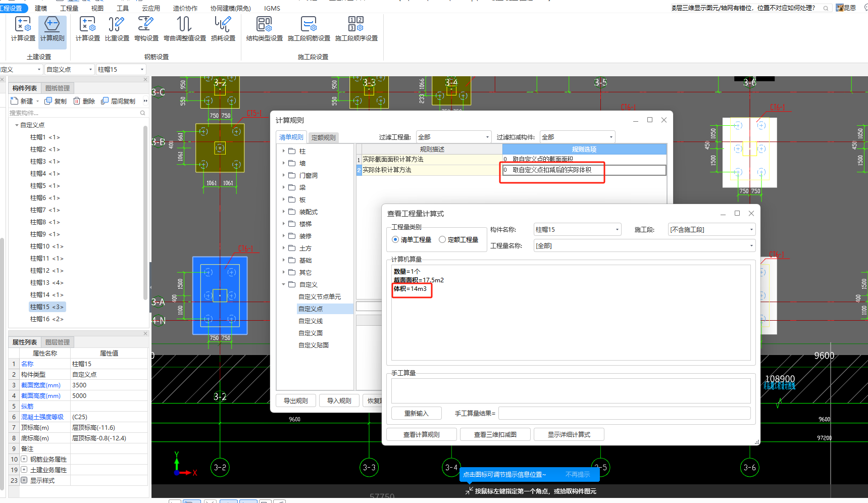Click the help search magnifier icon
Image resolution: width=868 pixels, height=503 pixels.
(826, 8)
